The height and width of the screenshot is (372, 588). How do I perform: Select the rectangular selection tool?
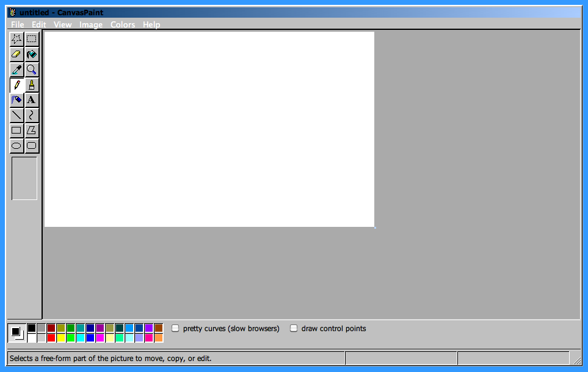pos(32,39)
